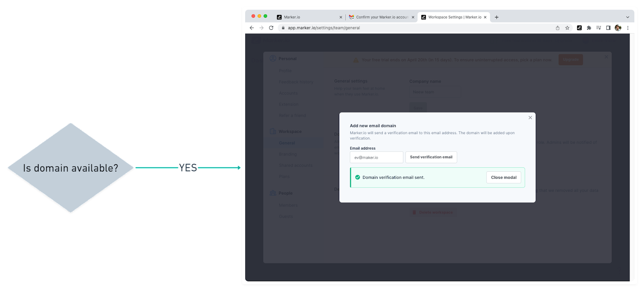Close the Marker.io browser tab
The height and width of the screenshot is (291, 644).
pyautogui.click(x=341, y=17)
